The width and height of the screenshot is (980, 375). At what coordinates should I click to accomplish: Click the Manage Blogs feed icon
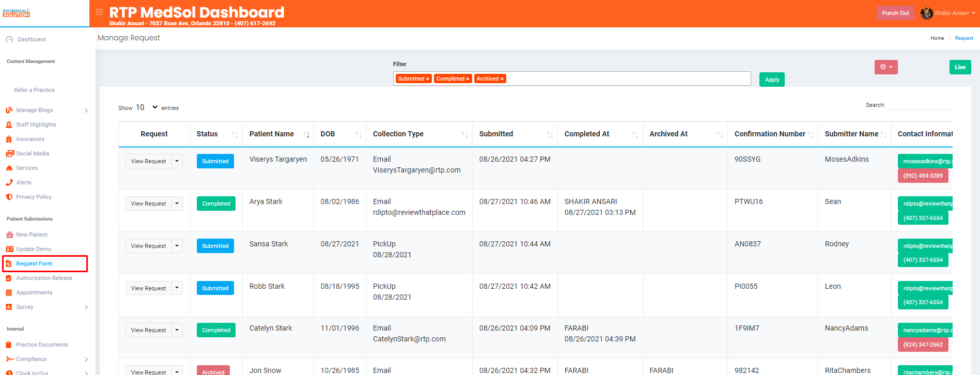[9, 110]
